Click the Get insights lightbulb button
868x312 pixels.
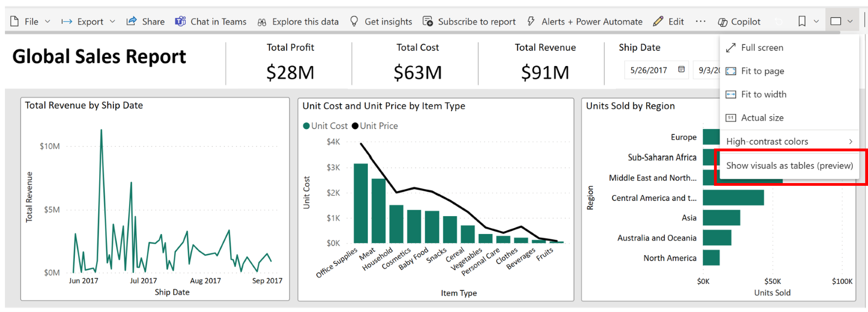click(x=381, y=22)
